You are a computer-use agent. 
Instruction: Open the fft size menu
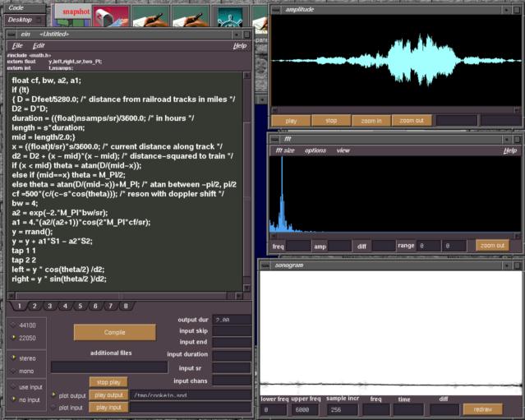point(285,150)
